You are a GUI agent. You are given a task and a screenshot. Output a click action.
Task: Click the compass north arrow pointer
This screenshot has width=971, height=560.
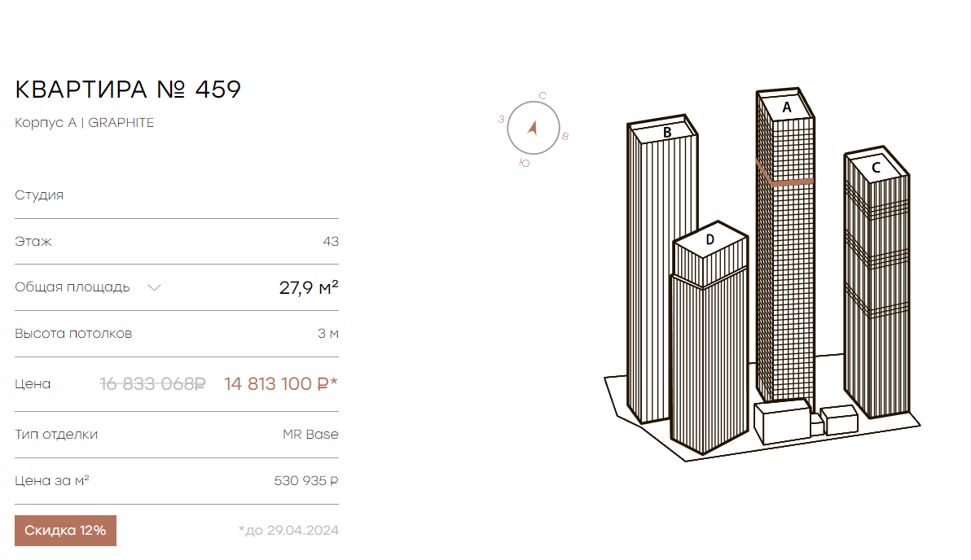(x=533, y=128)
